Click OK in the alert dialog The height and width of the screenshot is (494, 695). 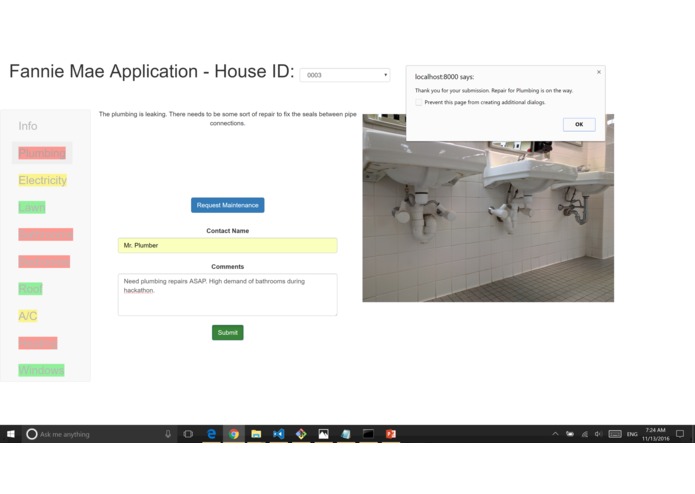579,124
